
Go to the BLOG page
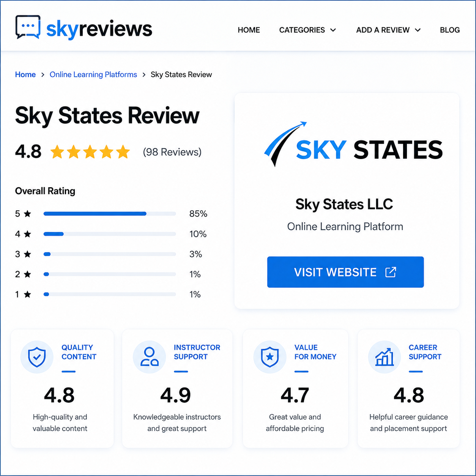[450, 30]
